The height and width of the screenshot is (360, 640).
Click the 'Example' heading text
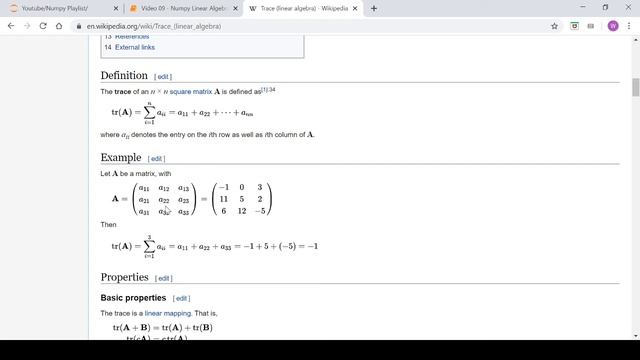click(121, 158)
